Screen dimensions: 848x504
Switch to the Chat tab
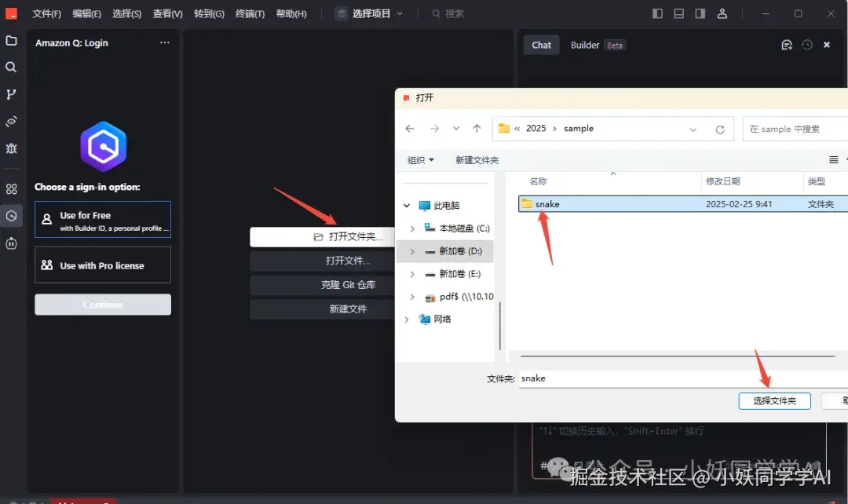(541, 45)
